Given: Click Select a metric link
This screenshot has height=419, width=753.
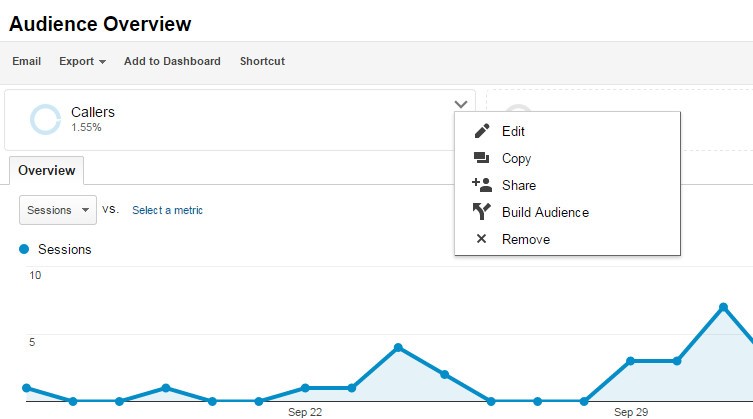Looking at the screenshot, I should tap(167, 210).
